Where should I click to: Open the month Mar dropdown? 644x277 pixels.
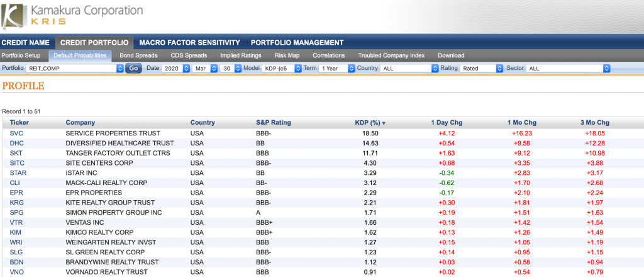pyautogui.click(x=204, y=69)
